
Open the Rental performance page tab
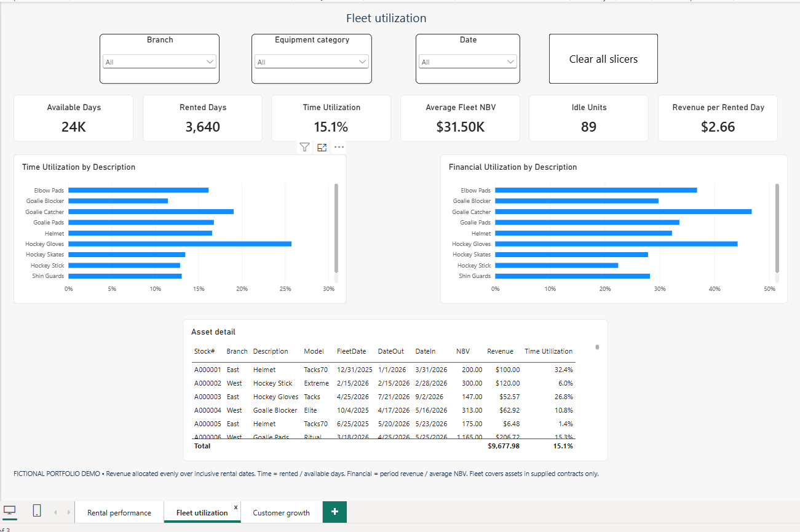pyautogui.click(x=119, y=512)
